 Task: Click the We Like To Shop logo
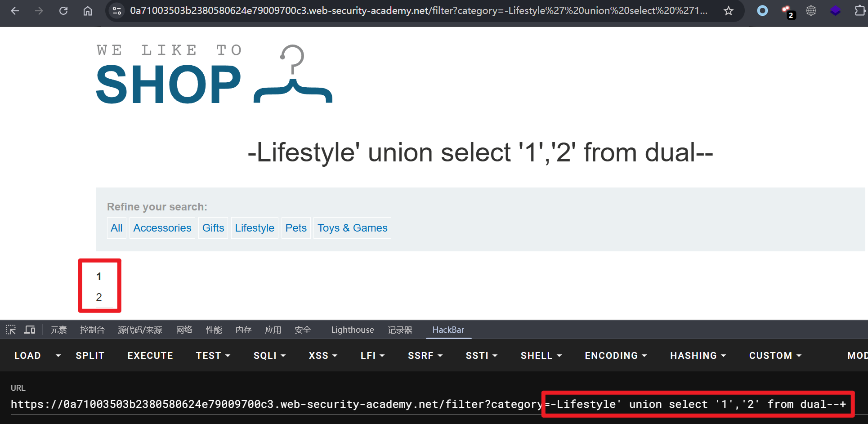[214, 75]
